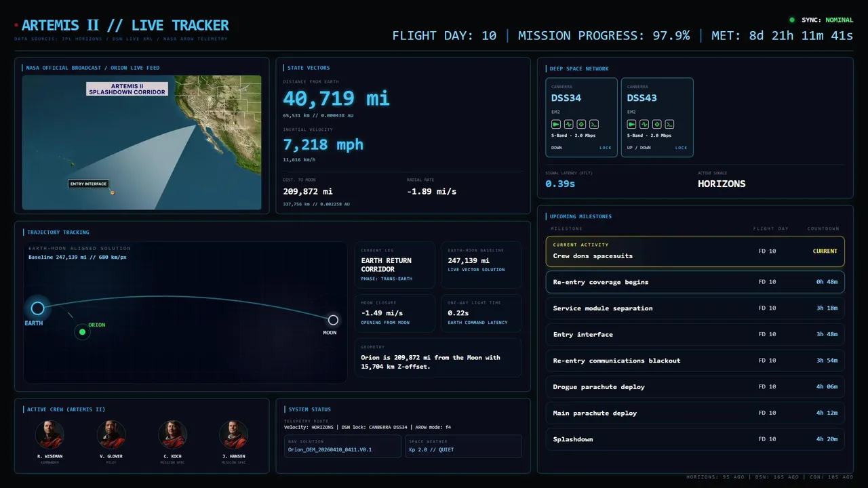
Task: Click the Kp 2.0 // QUIET space weather field
Action: [463, 446]
